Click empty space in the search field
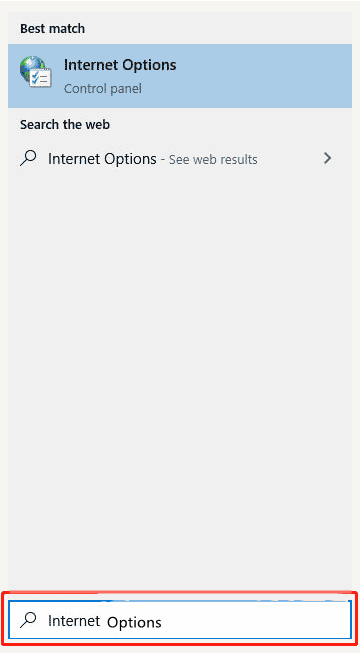The image size is (361, 657). pyautogui.click(x=255, y=621)
